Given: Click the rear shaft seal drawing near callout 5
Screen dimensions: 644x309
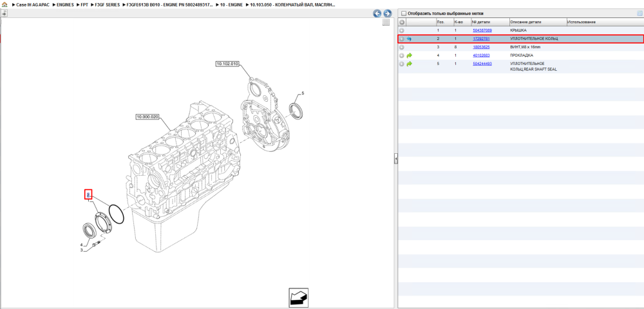Looking at the screenshot, I should (297, 111).
